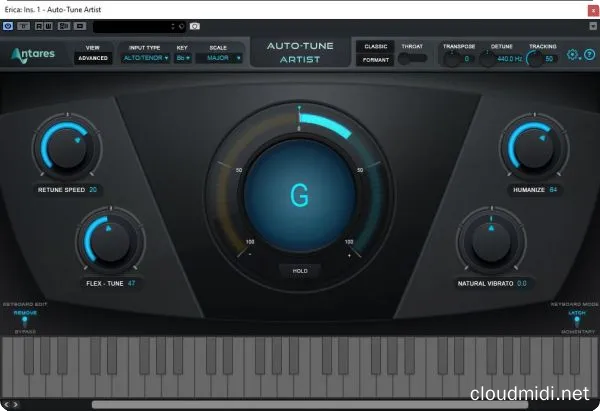The width and height of the screenshot is (600, 411).
Task: Switch view with the ADVANCED button
Action: [93, 58]
